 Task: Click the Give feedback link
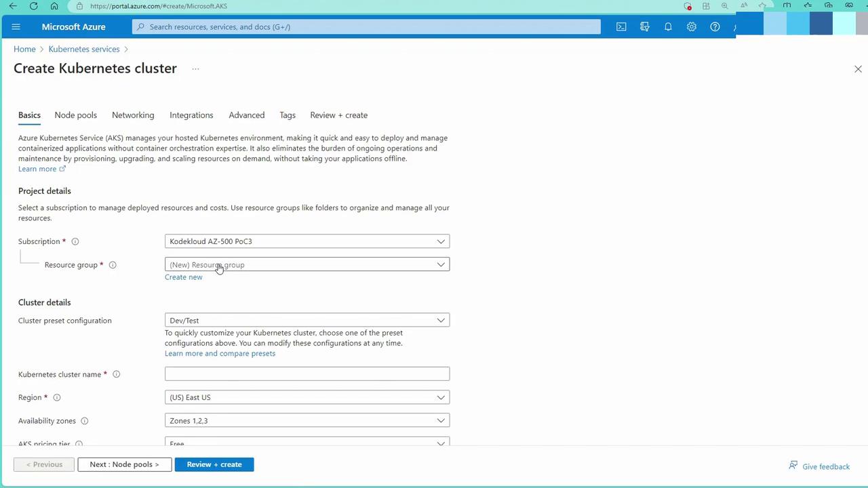click(x=819, y=466)
